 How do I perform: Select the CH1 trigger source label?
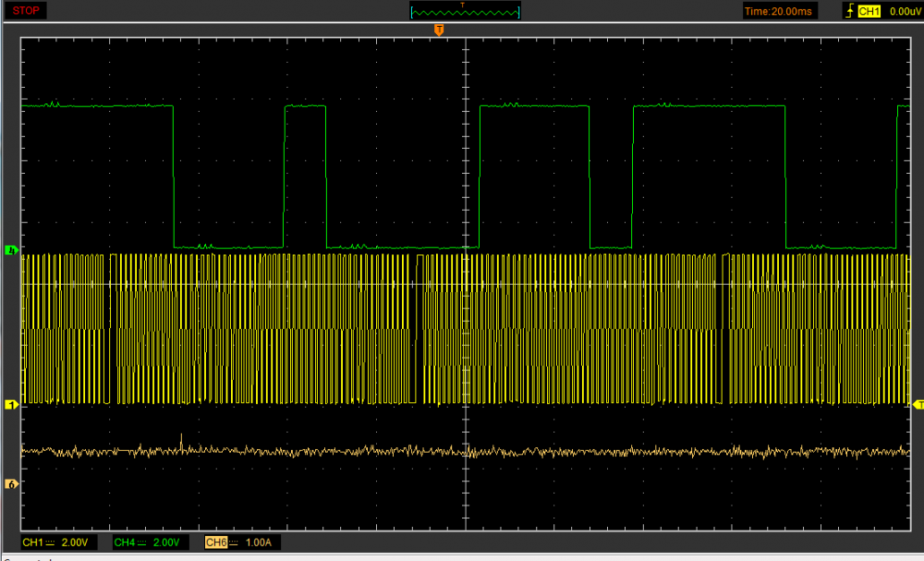869,11
